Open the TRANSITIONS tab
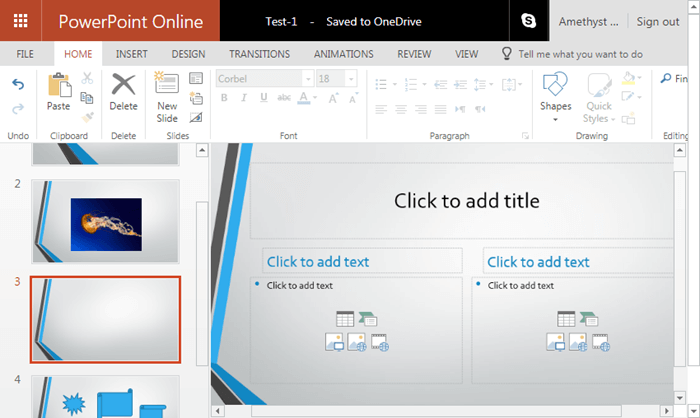 tap(259, 54)
